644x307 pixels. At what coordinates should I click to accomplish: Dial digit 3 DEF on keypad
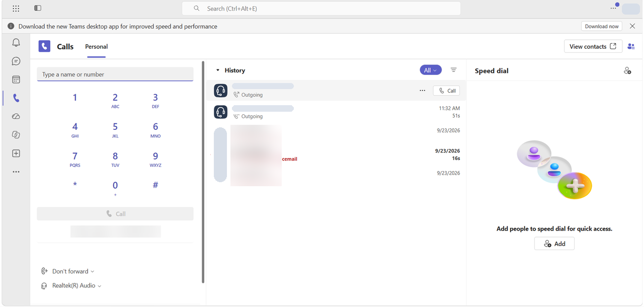pyautogui.click(x=155, y=100)
